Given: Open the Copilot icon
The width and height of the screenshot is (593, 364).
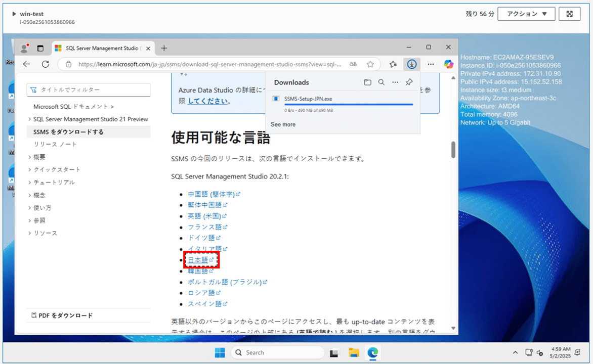Looking at the screenshot, I should click(x=448, y=64).
